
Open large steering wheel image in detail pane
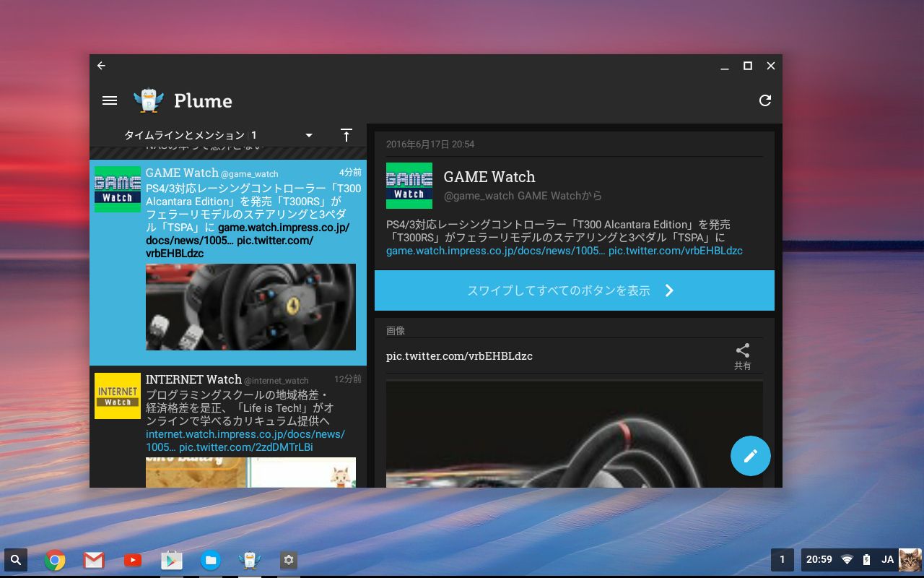575,434
